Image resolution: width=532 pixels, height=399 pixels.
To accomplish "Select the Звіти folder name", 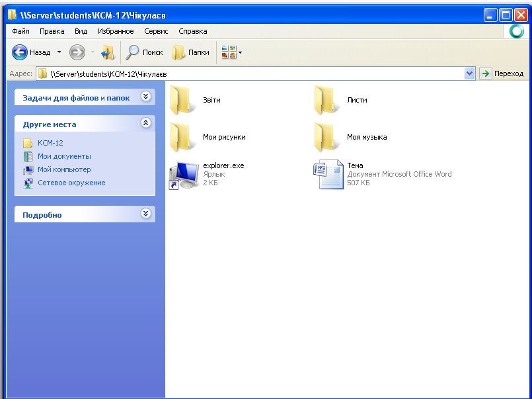I will pos(211,100).
